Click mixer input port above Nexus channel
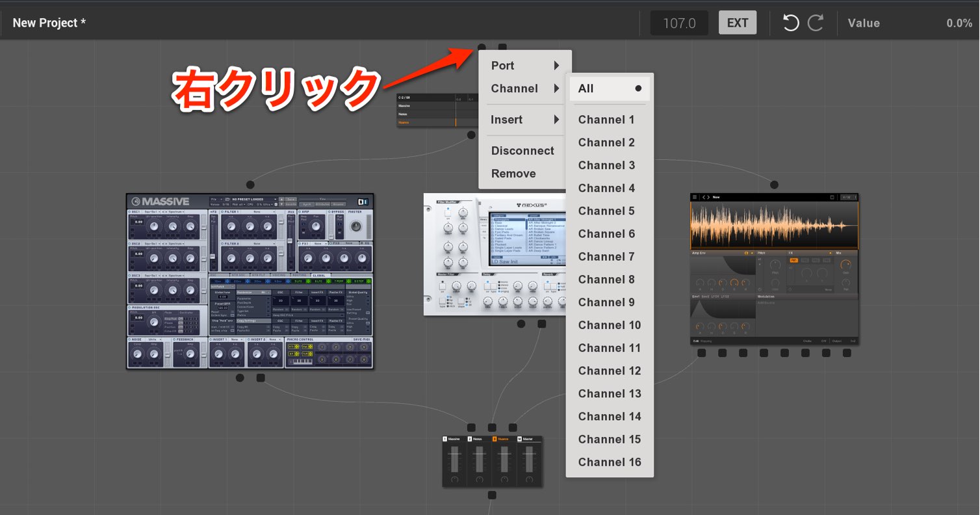Image resolution: width=980 pixels, height=515 pixels. point(492,427)
